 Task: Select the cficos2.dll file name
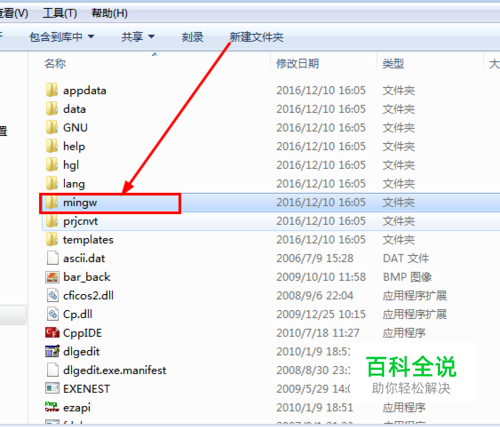pyautogui.click(x=88, y=296)
